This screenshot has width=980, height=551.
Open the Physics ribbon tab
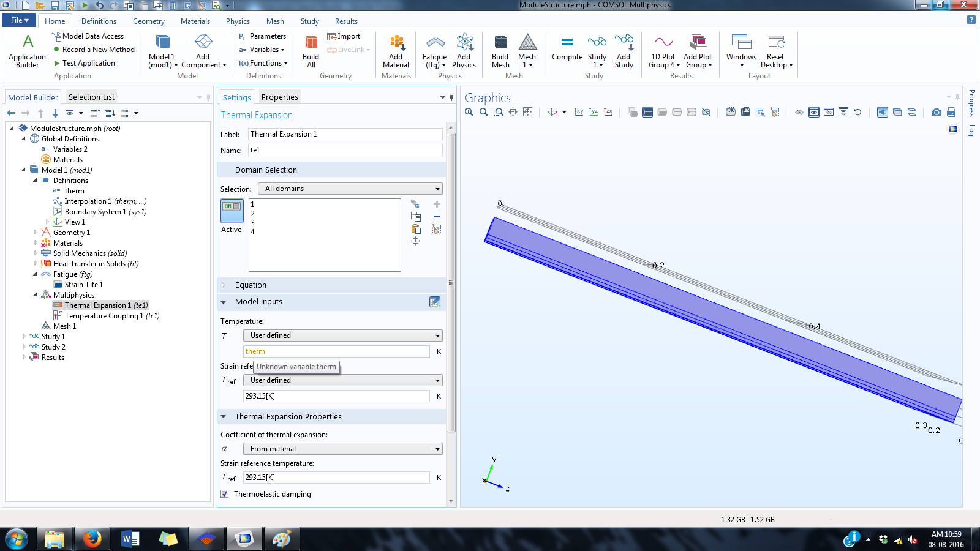[x=238, y=21]
